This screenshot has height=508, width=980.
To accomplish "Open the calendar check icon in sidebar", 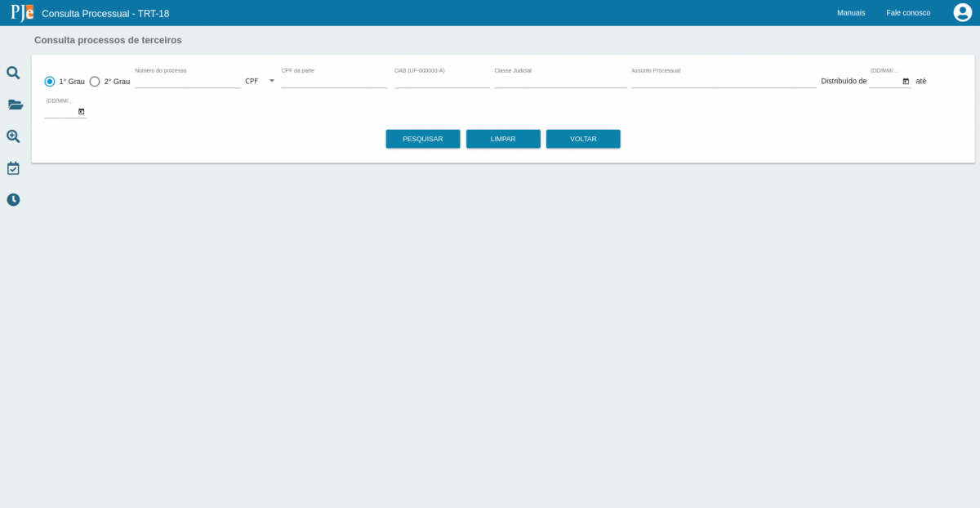I will click(x=13, y=168).
